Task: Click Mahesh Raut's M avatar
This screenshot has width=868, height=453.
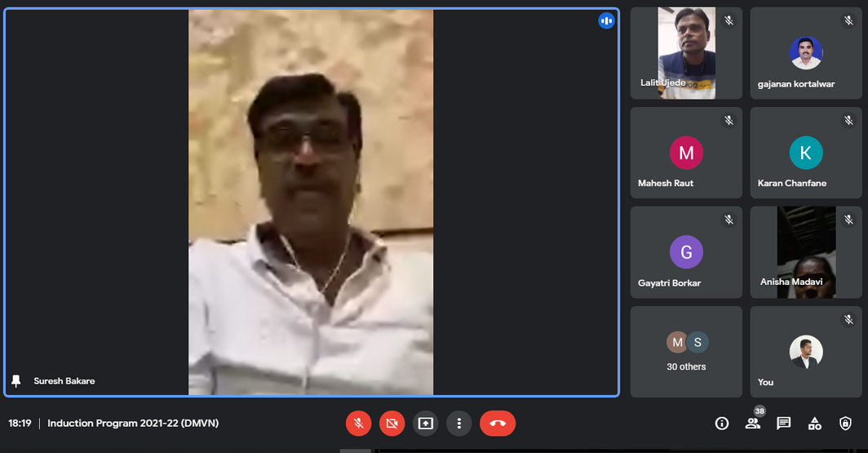Action: (686, 153)
